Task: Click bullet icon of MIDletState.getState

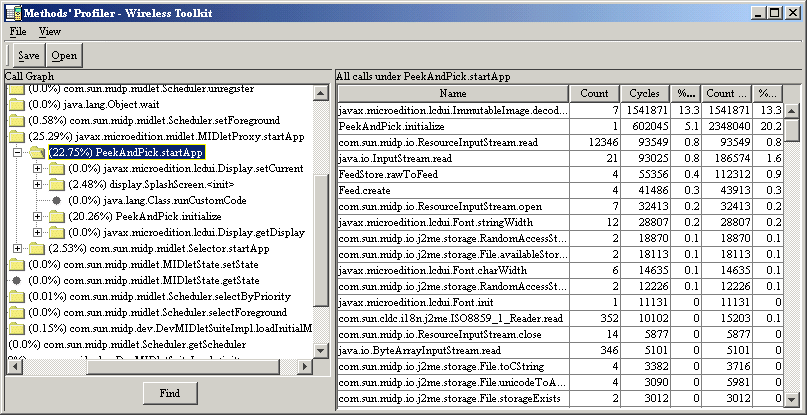Action: pyautogui.click(x=16, y=281)
